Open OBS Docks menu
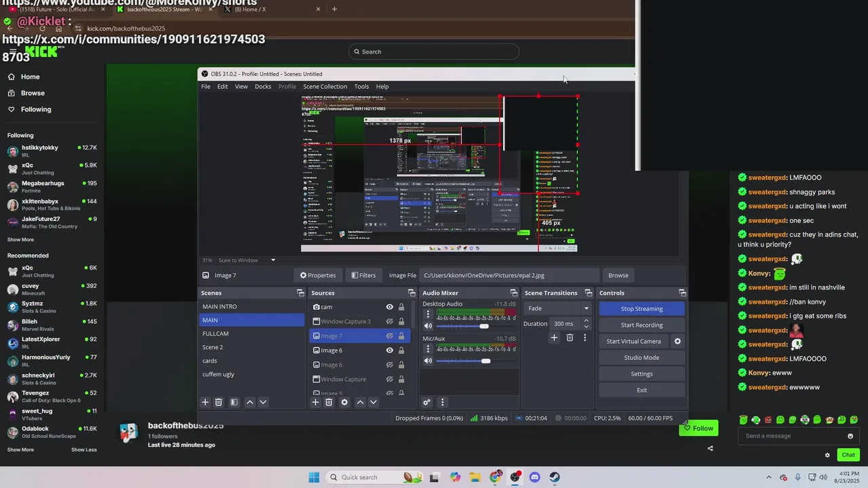 pyautogui.click(x=263, y=86)
